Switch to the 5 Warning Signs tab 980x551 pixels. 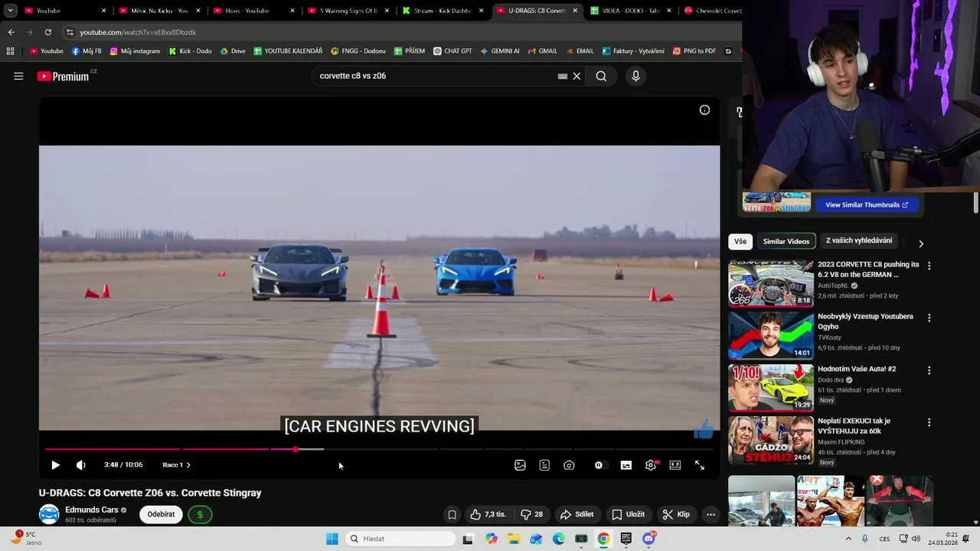click(x=348, y=11)
